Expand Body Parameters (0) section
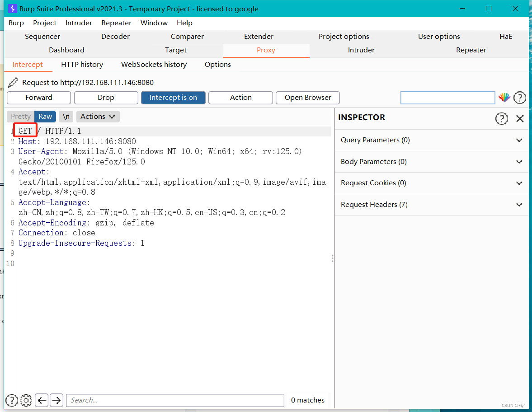 click(432, 162)
